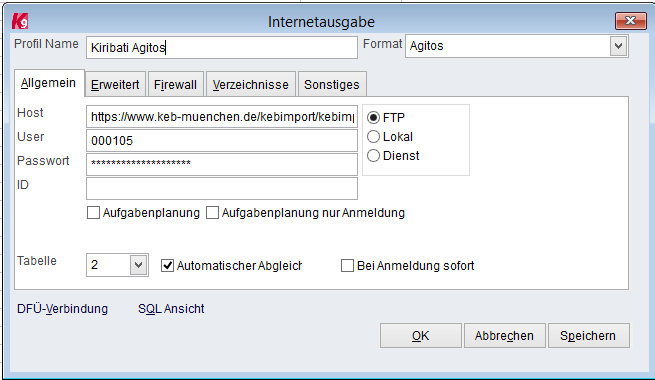
Task: Click the K9 application icon in title bar
Action: point(20,21)
